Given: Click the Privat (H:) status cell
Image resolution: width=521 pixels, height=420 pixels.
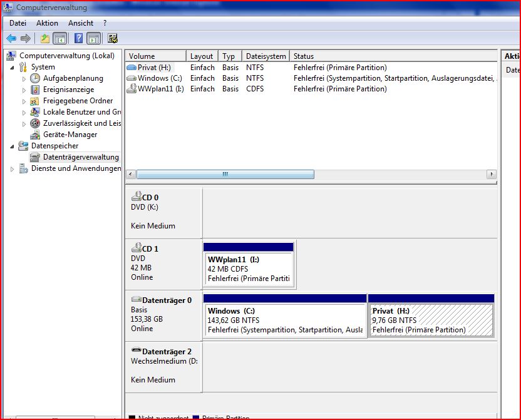Looking at the screenshot, I should 340,68.
